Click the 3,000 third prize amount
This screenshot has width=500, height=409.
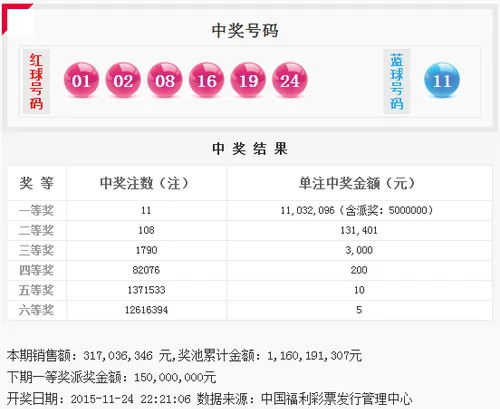pos(359,250)
